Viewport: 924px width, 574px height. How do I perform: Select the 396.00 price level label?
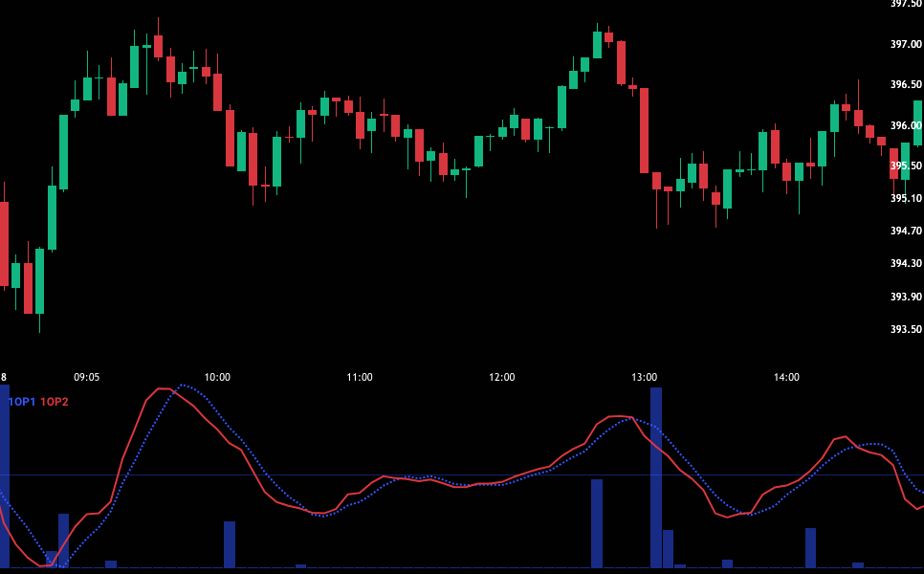pyautogui.click(x=906, y=125)
